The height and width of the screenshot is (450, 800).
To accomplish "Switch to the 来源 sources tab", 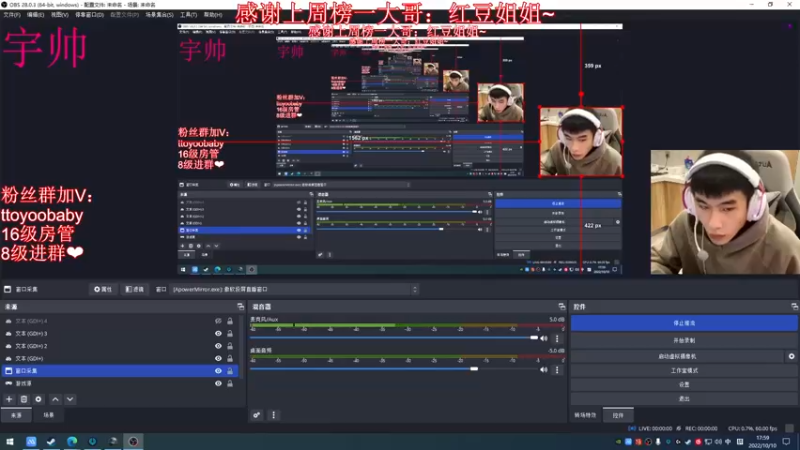I will point(16,415).
